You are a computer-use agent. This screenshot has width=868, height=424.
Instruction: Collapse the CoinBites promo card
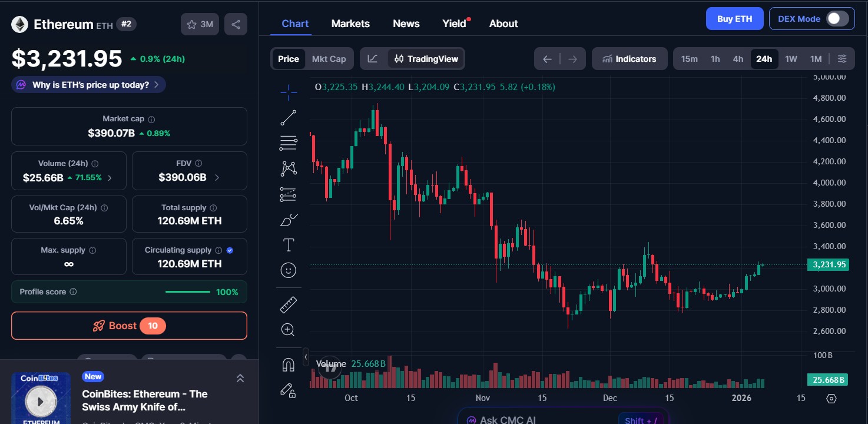(x=240, y=377)
